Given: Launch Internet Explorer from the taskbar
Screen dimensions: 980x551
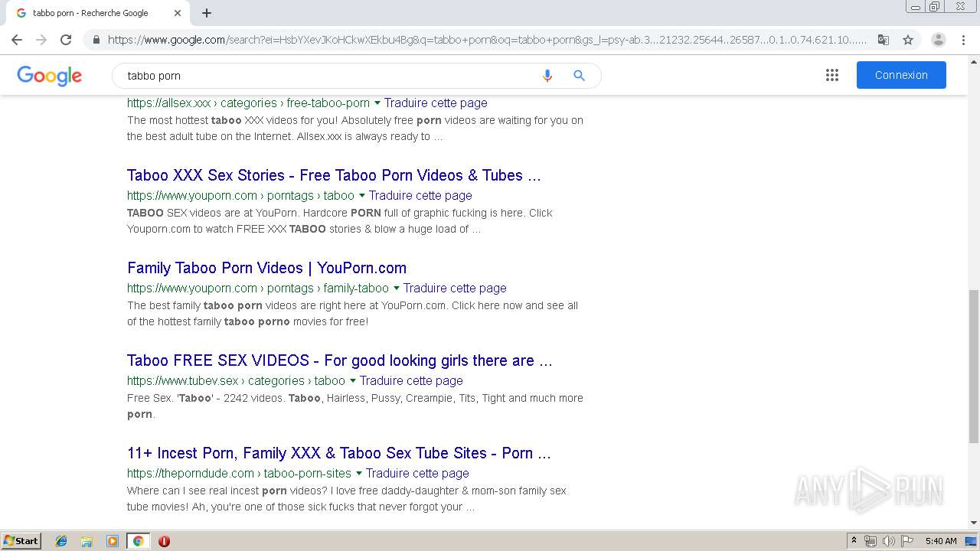Looking at the screenshot, I should point(61,541).
